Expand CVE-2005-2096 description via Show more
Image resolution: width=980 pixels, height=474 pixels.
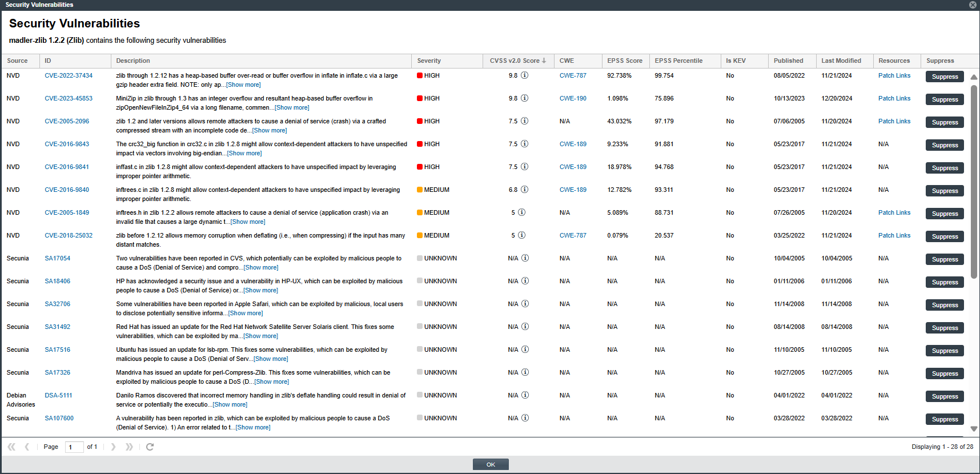click(270, 130)
